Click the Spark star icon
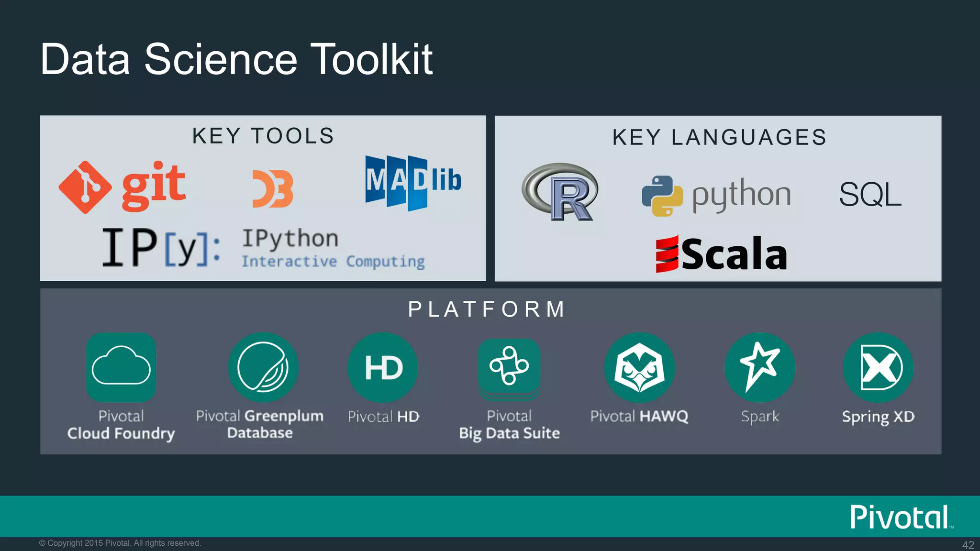Screen dimensions: 980x551 pos(760,367)
